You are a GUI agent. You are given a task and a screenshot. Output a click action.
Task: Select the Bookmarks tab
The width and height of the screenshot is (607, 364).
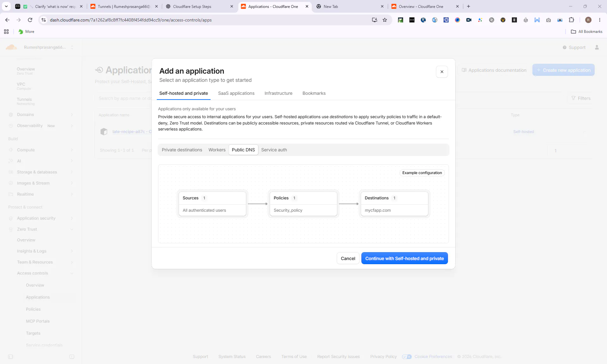click(314, 93)
